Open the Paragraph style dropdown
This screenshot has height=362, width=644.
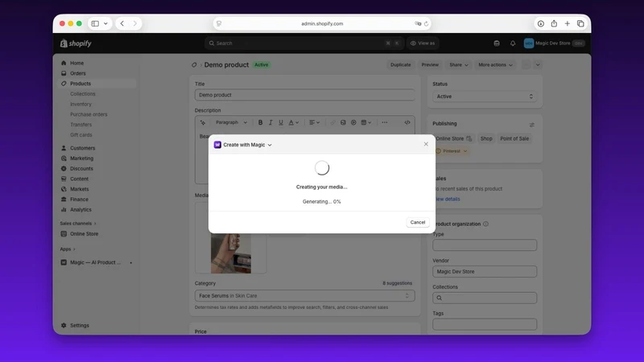(x=231, y=122)
